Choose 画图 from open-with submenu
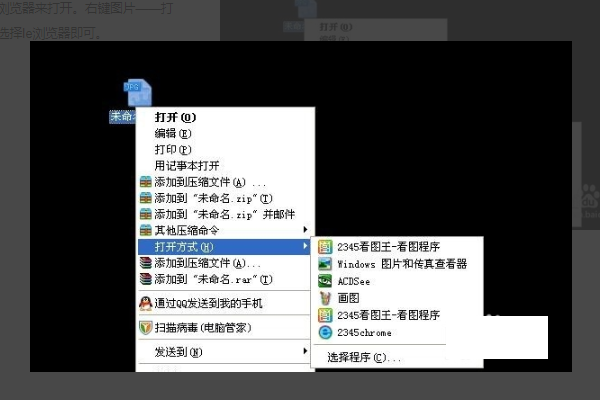The height and width of the screenshot is (400, 600). coord(348,298)
